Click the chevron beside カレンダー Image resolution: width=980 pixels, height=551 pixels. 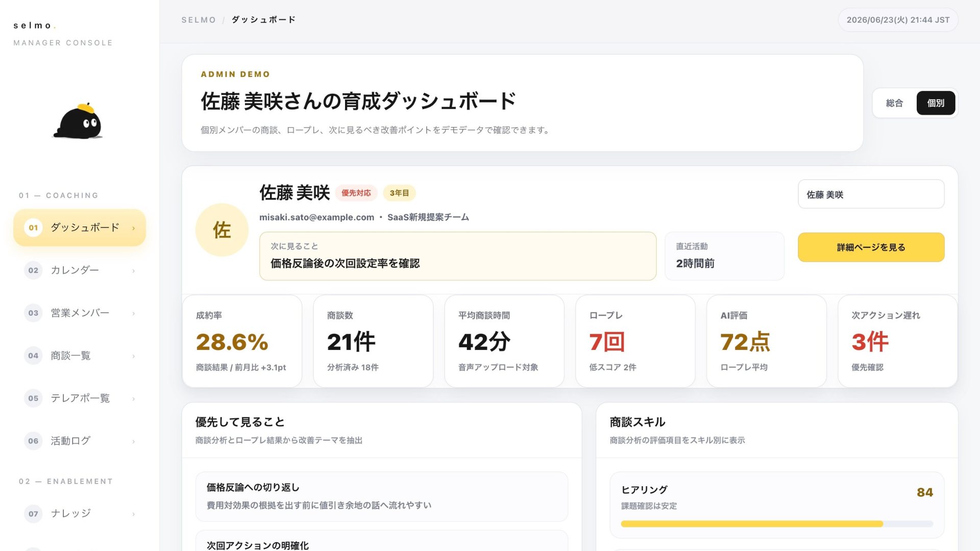134,271
